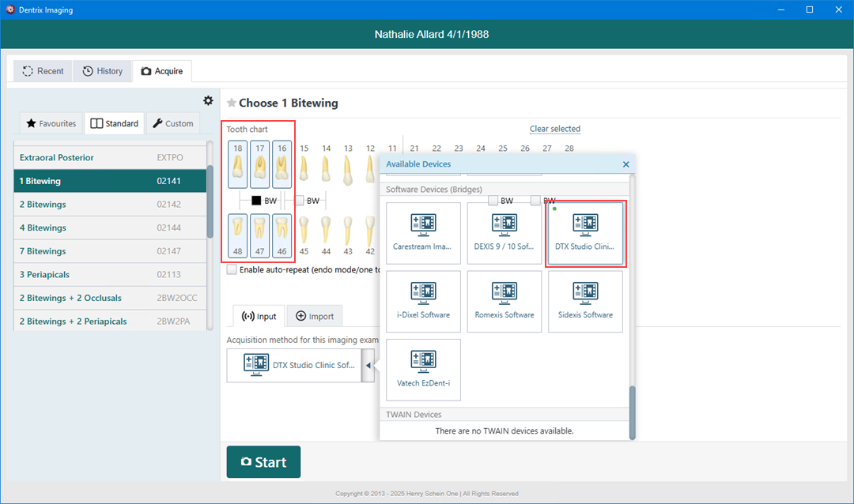This screenshot has height=504, width=854.
Task: Close the Available Devices popup
Action: coord(625,164)
